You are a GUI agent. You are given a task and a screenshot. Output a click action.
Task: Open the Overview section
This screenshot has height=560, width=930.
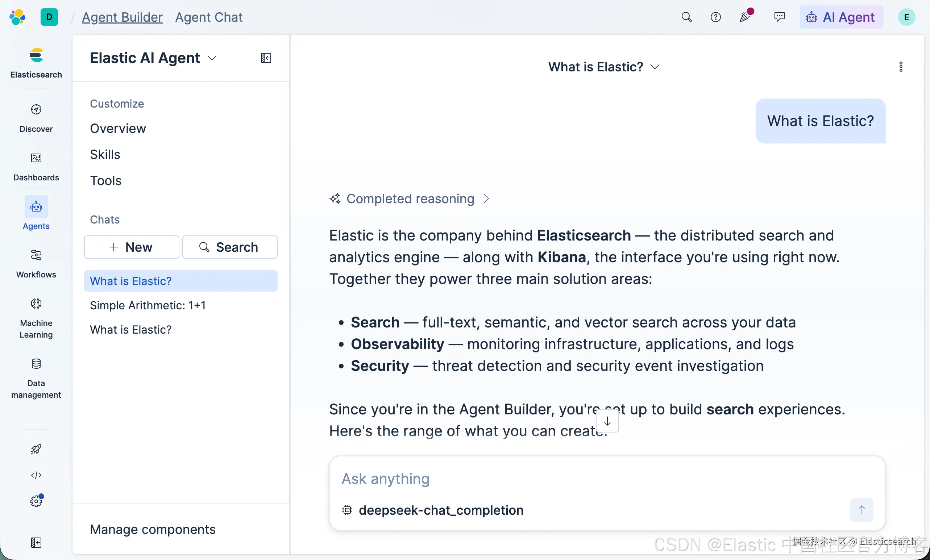(118, 128)
